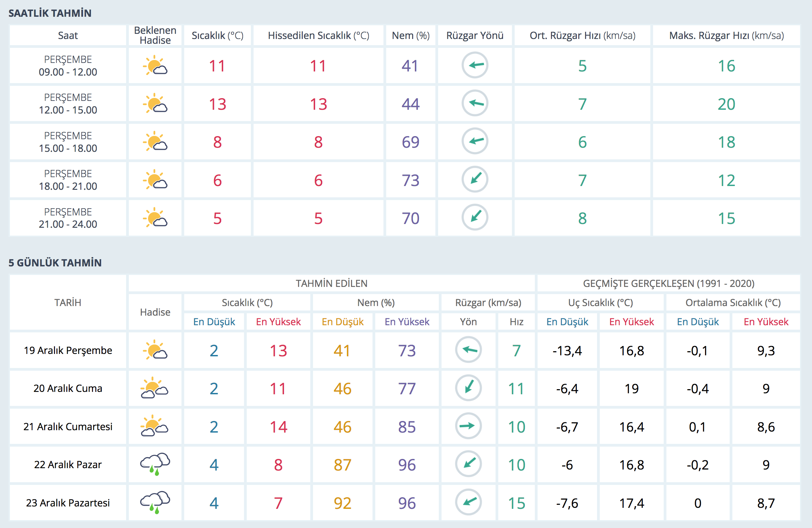Screen dimensions: 812x528
Task: Click lowest extreme temperature -13,4 cell
Action: coord(567,351)
